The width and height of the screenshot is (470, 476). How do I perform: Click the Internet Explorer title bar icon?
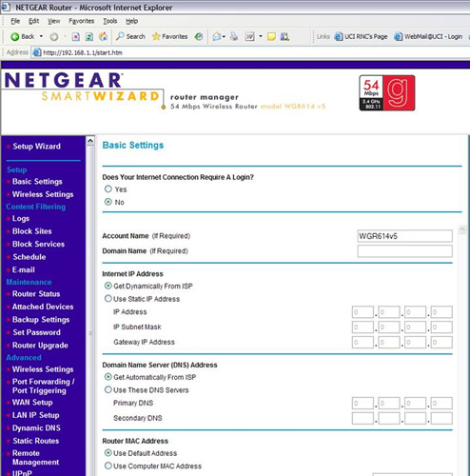click(6, 7)
